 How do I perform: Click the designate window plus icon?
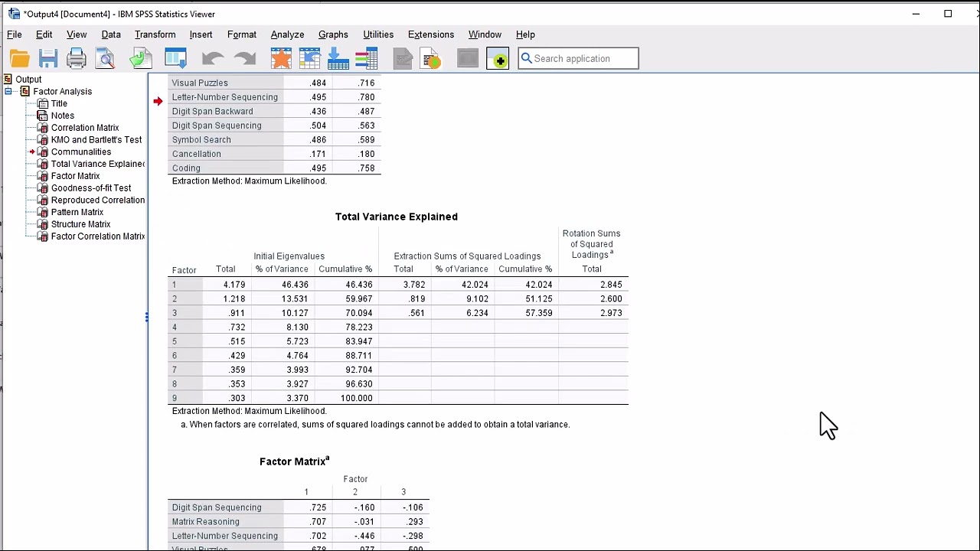[498, 58]
